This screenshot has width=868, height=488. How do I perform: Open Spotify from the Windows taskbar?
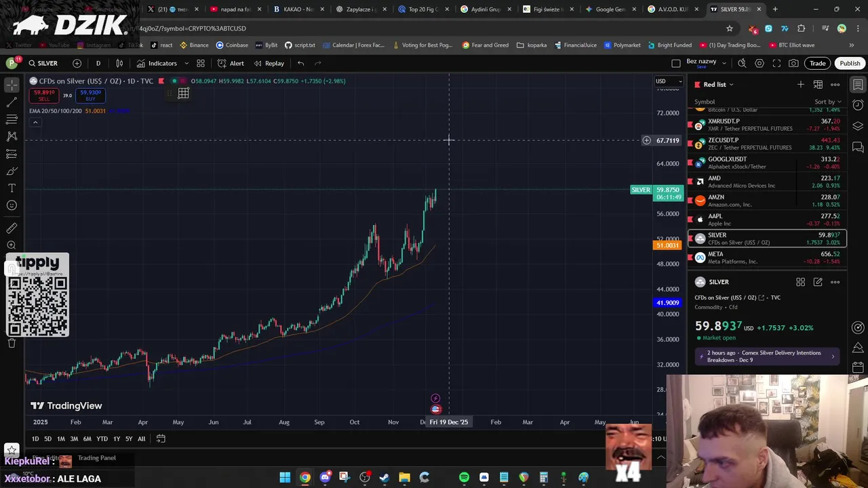(464, 477)
